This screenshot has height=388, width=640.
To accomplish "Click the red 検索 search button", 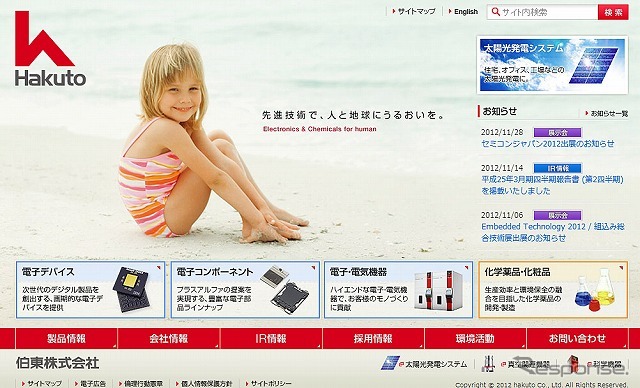I will click(613, 12).
